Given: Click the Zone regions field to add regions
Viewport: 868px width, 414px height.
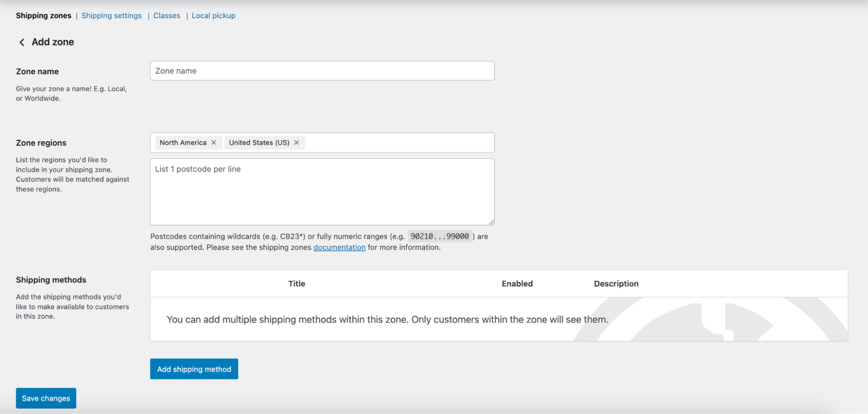Looking at the screenshot, I should click(391, 142).
